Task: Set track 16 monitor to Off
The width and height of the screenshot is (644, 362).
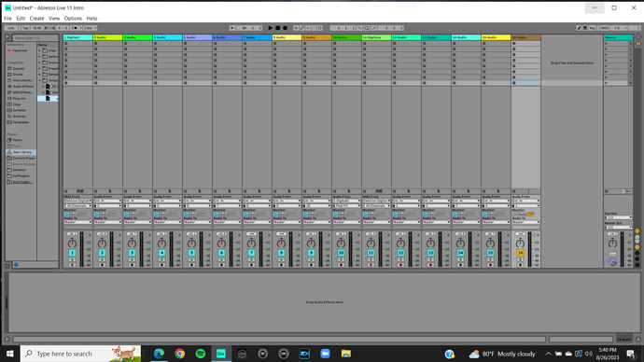Action: coord(531,214)
